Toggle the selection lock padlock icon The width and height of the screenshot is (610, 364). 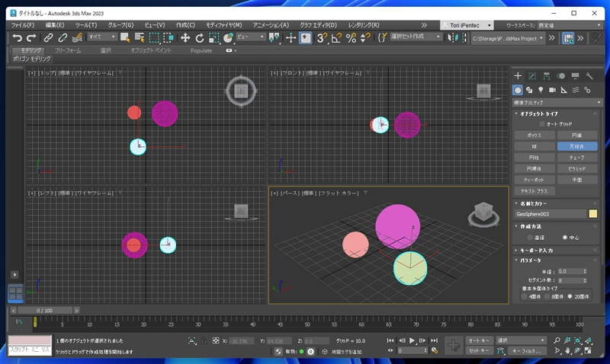(x=204, y=340)
